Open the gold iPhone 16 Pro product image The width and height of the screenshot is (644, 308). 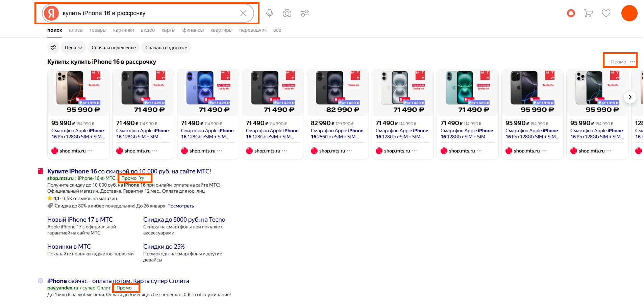[x=78, y=92]
